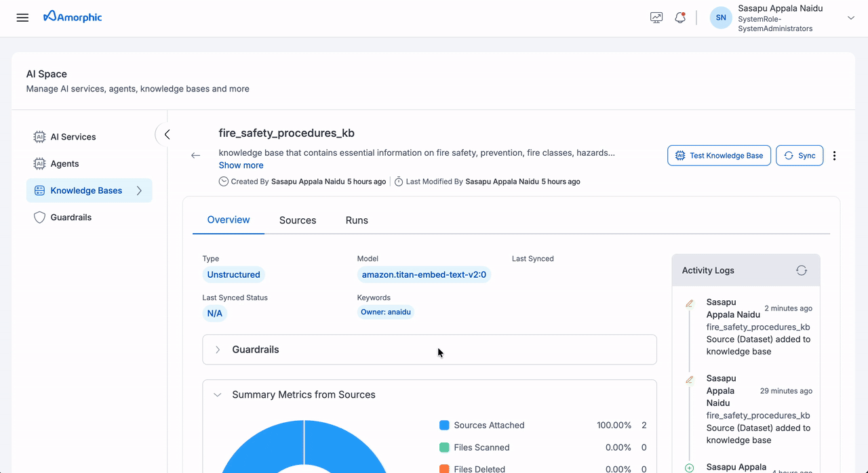Open the Runs tab

[x=357, y=220]
